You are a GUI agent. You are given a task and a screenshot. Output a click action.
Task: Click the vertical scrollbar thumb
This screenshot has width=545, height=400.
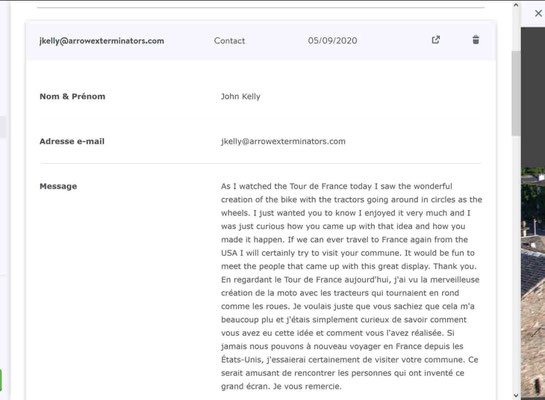(x=516, y=93)
